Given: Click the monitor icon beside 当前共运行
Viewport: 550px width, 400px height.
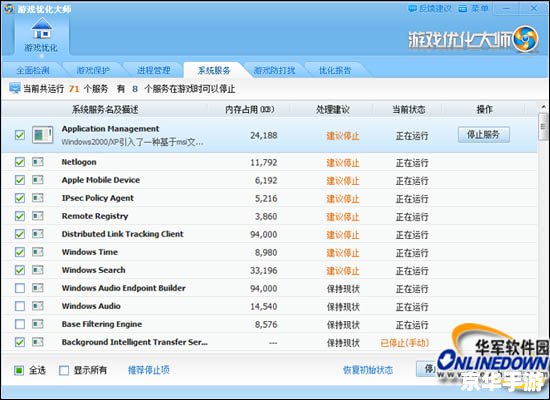Looking at the screenshot, I should pos(15,88).
